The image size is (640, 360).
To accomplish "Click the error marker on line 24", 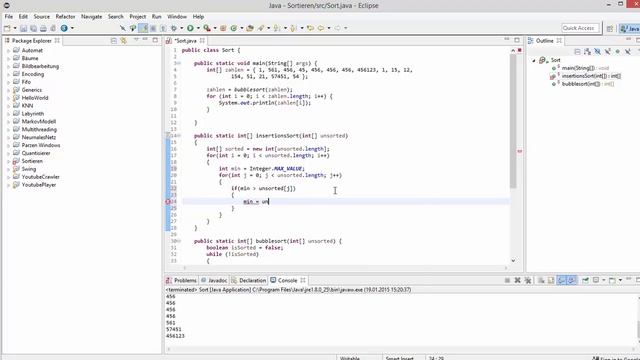I will coord(168,202).
